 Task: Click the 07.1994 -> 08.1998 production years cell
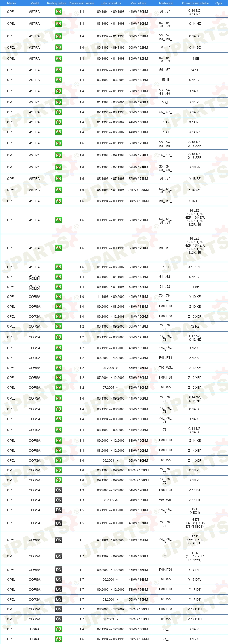(111, 639)
